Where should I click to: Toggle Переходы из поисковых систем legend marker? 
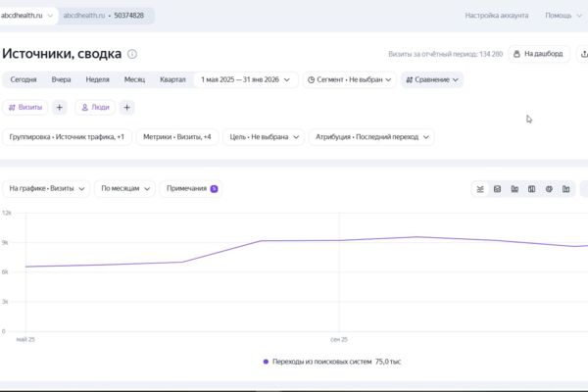[266, 362]
